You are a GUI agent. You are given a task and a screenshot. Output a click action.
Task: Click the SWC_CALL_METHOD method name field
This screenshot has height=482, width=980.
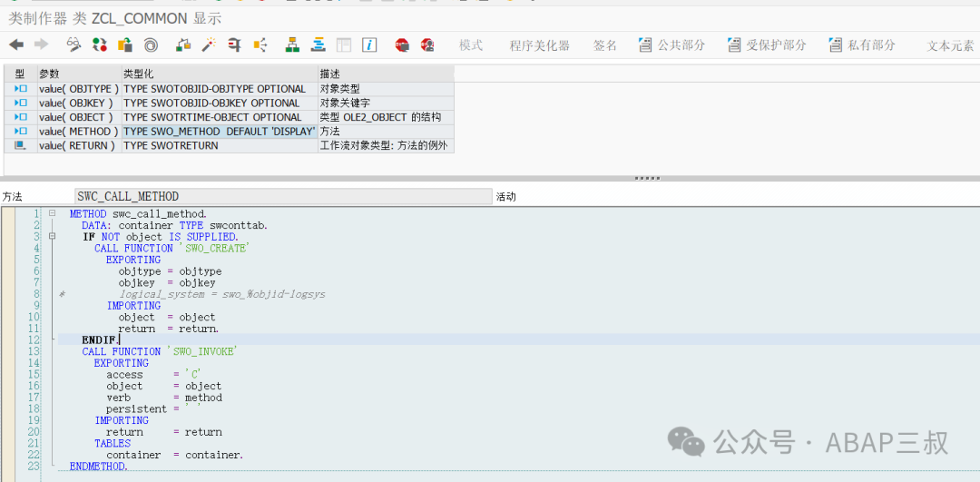coord(283,197)
